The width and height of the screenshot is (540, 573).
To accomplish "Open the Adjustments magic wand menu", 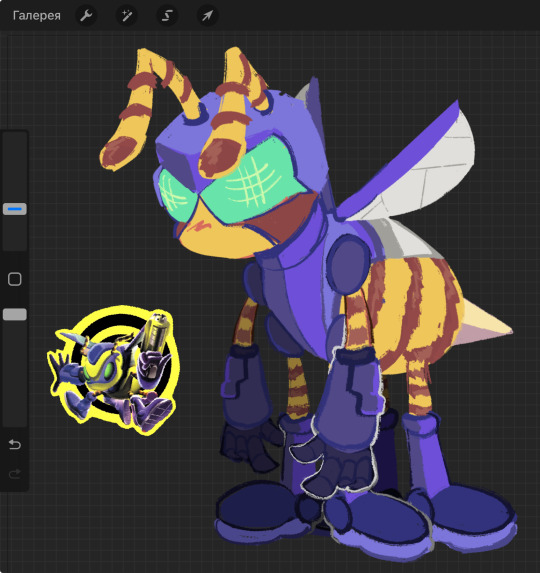I will click(x=127, y=16).
